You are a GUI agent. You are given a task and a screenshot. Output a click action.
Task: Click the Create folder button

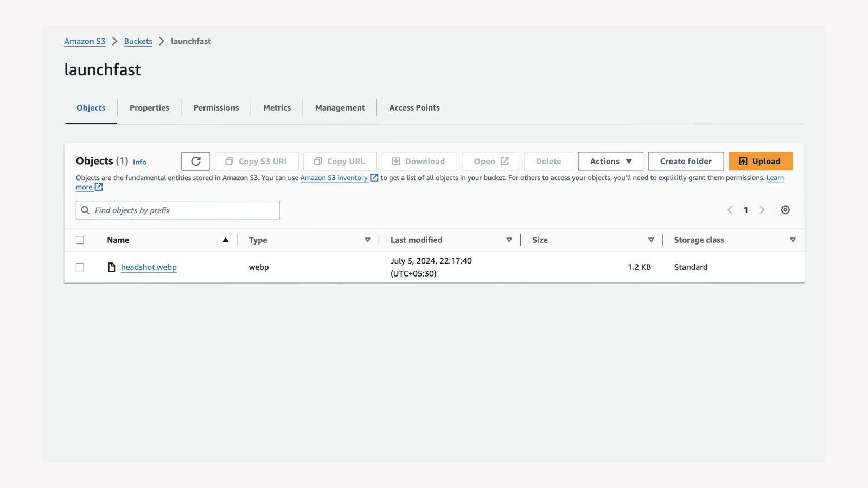[686, 161]
